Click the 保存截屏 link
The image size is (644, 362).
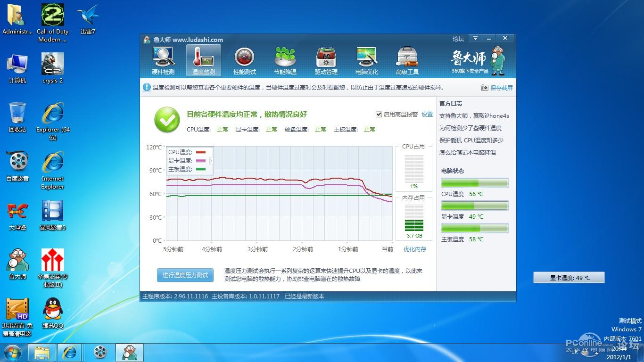pyautogui.click(x=502, y=88)
